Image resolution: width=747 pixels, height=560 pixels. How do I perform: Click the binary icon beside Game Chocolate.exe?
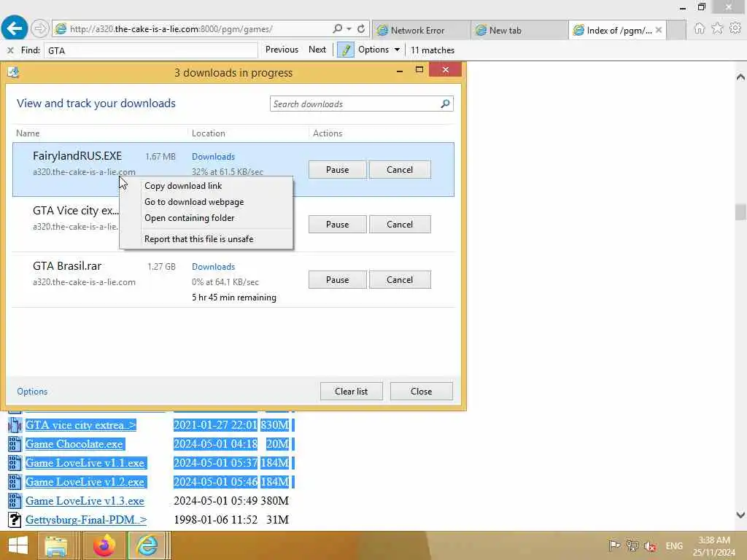pyautogui.click(x=15, y=444)
